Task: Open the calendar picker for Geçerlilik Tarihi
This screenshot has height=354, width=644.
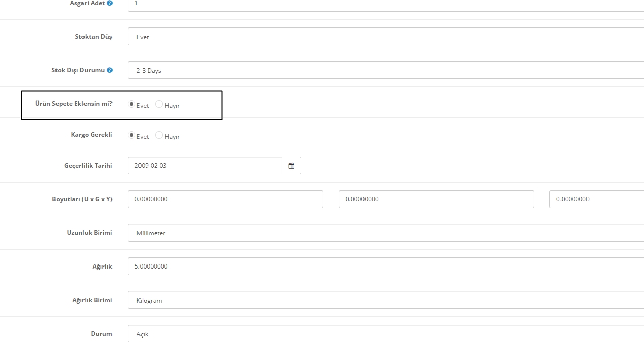Action: tap(291, 166)
